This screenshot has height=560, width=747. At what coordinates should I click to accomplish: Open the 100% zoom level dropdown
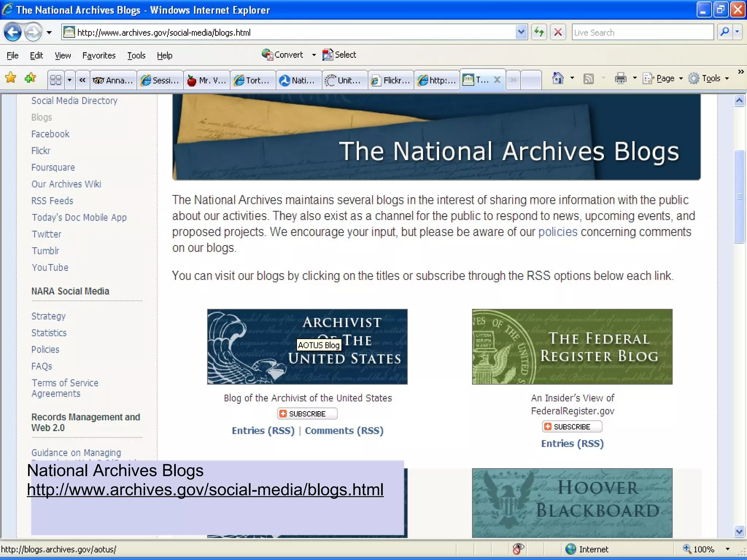728,549
